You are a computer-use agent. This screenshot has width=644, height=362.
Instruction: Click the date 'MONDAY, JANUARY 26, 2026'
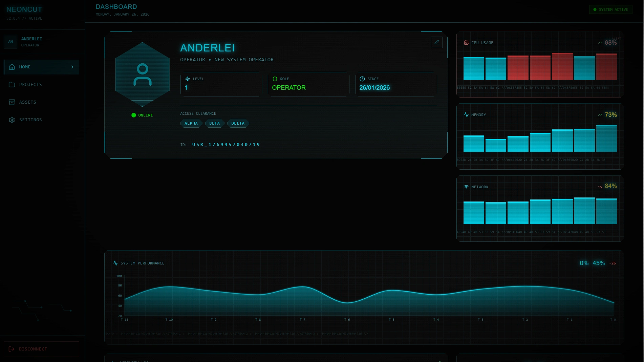(123, 14)
